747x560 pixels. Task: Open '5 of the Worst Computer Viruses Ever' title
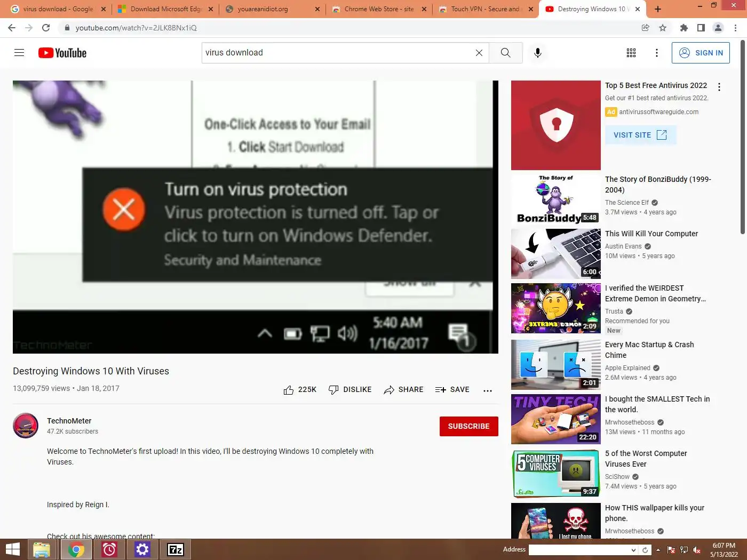pos(646,459)
